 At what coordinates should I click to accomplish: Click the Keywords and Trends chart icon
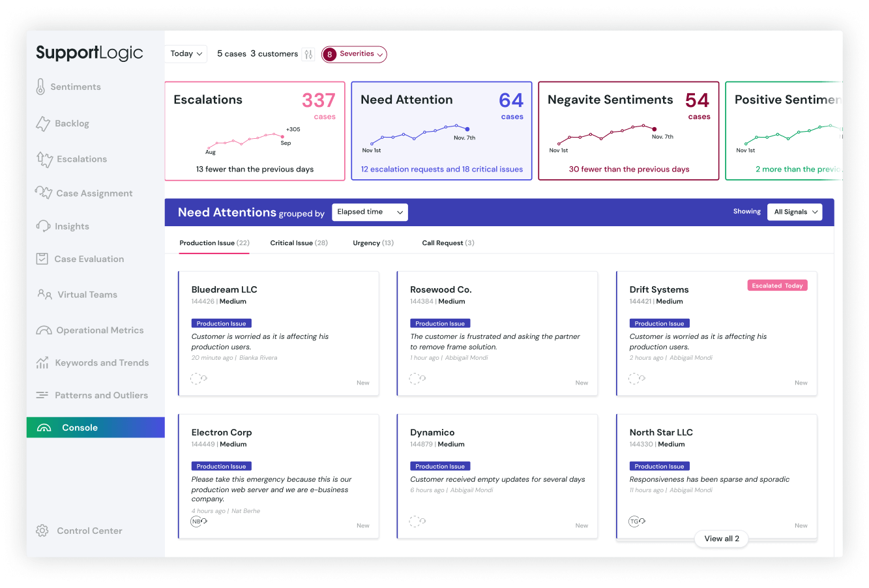pyautogui.click(x=42, y=362)
